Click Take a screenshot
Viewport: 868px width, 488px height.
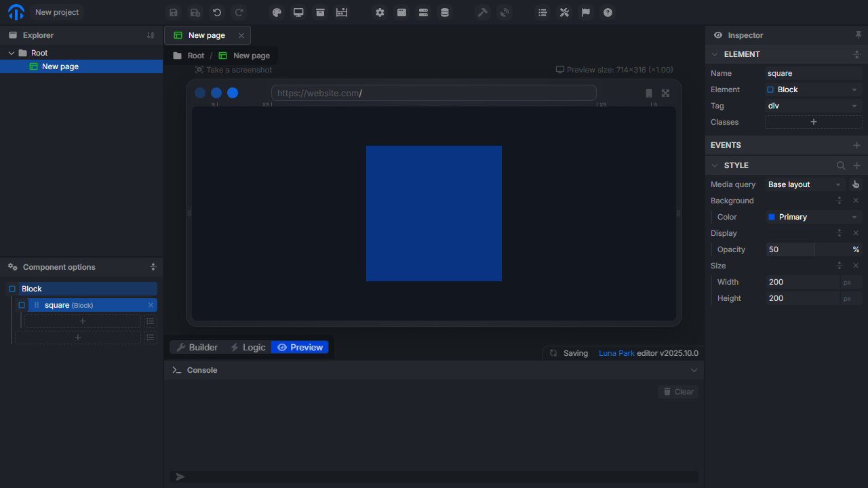coord(233,70)
